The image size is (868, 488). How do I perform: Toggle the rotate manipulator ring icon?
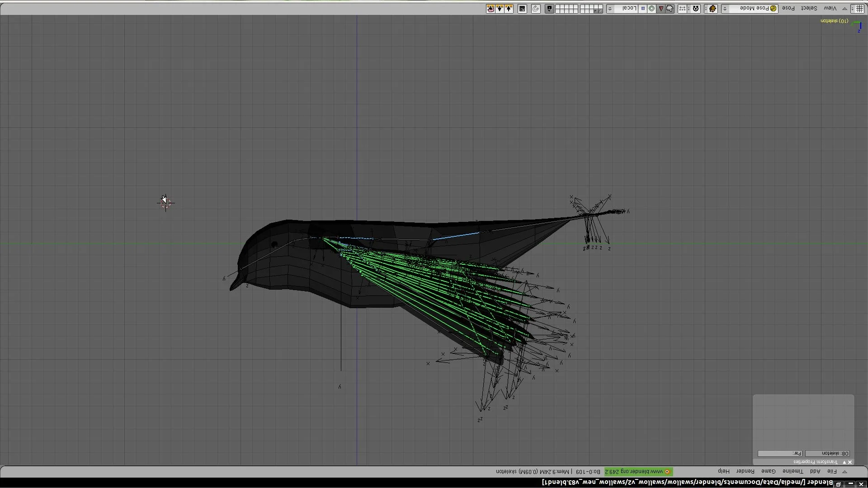(x=651, y=9)
